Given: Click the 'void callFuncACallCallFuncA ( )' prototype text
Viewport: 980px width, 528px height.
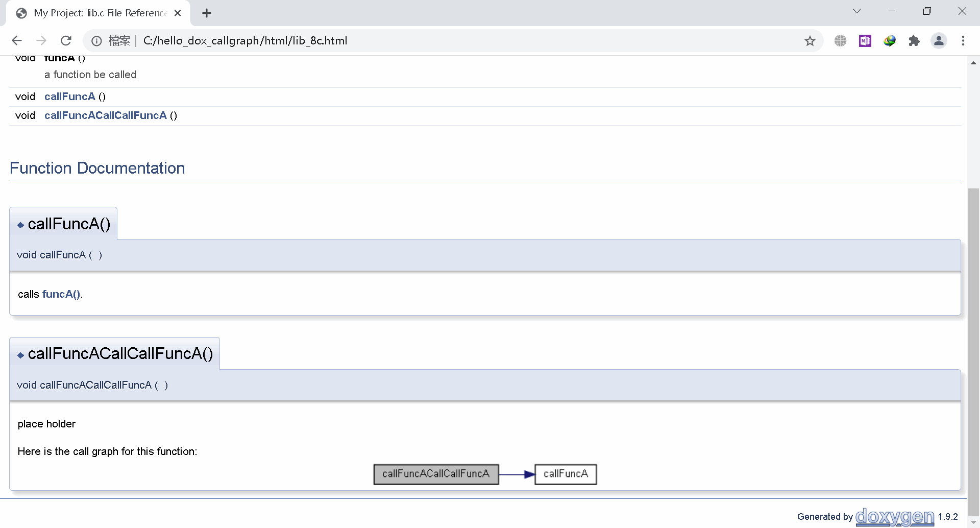Looking at the screenshot, I should tap(92, 385).
